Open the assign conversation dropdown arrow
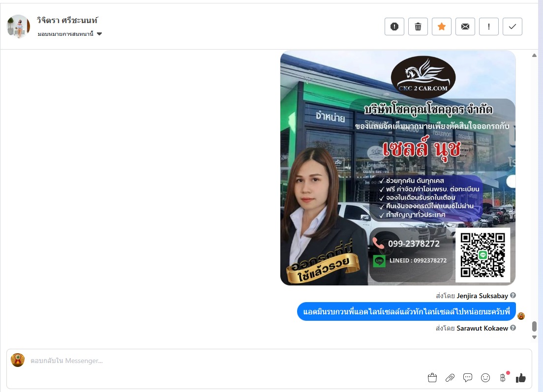This screenshot has width=543, height=392. [99, 34]
